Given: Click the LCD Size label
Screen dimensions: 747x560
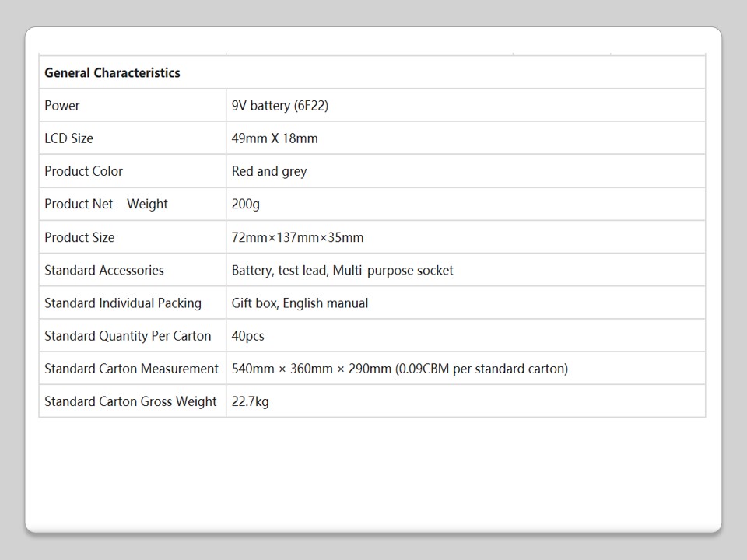Looking at the screenshot, I should (68, 138).
